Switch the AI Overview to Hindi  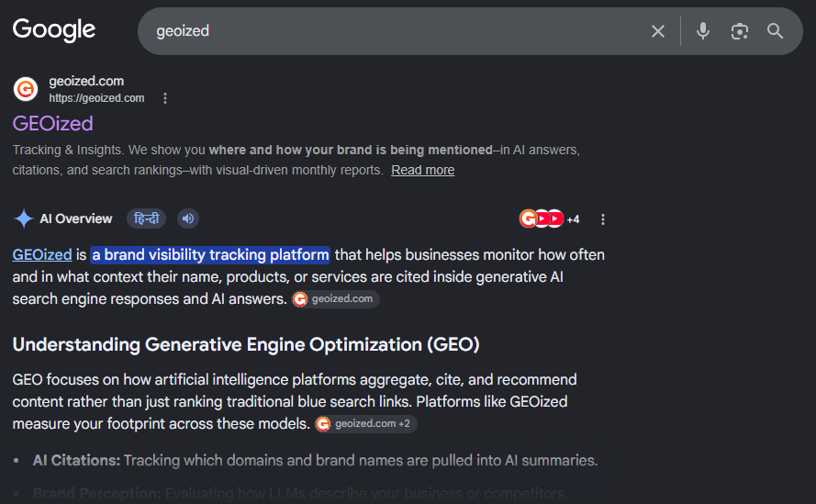146,218
